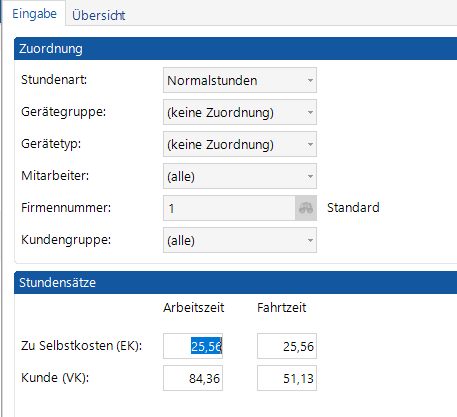Click the Firmennummer input field

pyautogui.click(x=229, y=208)
